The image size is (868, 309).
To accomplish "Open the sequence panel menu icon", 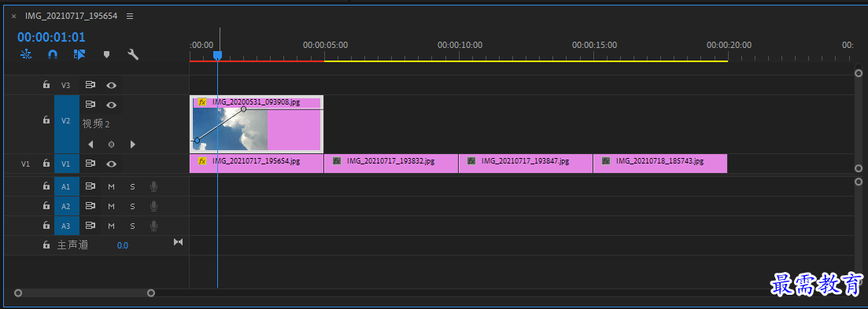I will [130, 16].
